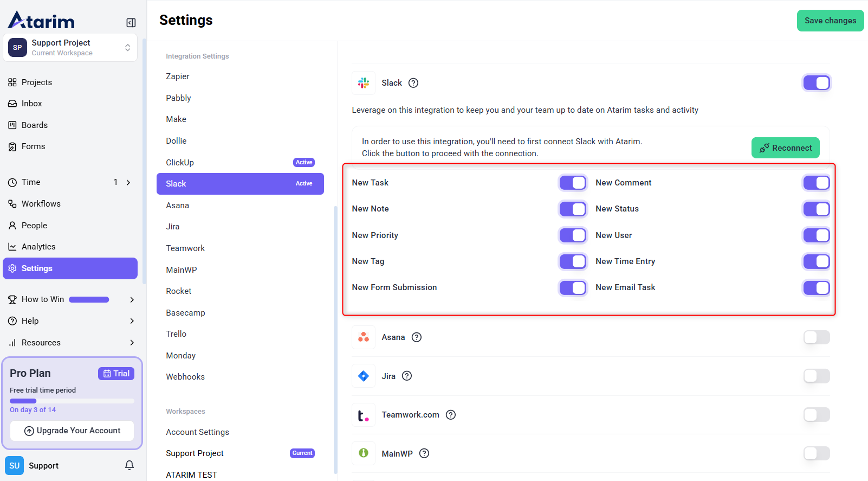Open the Inbox from sidebar
Image resolution: width=868 pixels, height=481 pixels.
(x=31, y=104)
